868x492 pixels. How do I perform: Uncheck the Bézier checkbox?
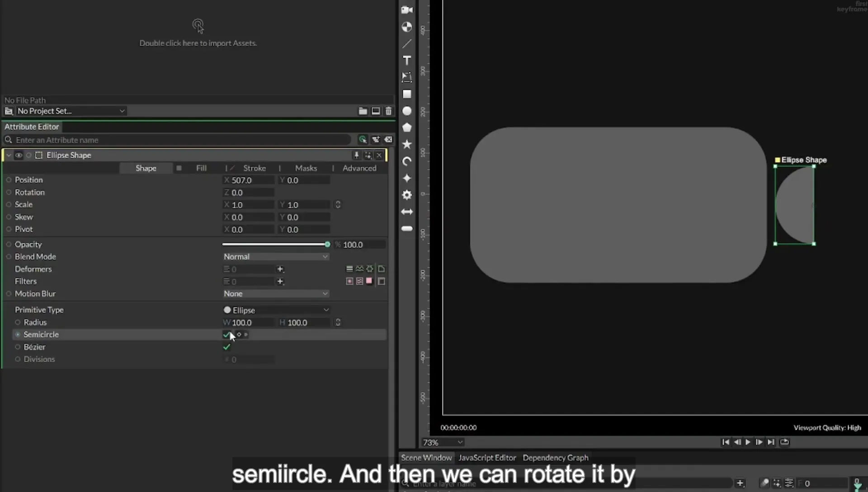pos(226,347)
